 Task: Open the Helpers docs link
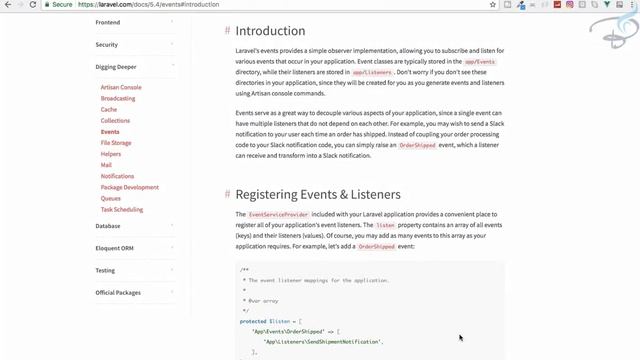(x=111, y=154)
